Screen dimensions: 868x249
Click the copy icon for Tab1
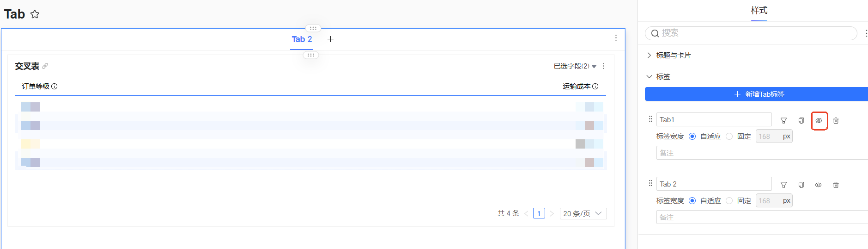[801, 120]
